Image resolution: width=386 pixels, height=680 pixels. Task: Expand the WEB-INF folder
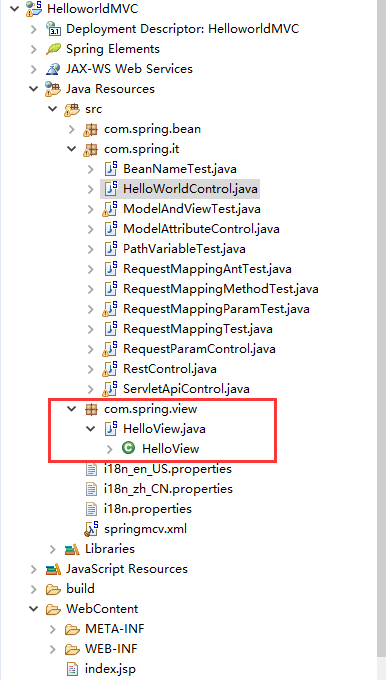click(52, 649)
